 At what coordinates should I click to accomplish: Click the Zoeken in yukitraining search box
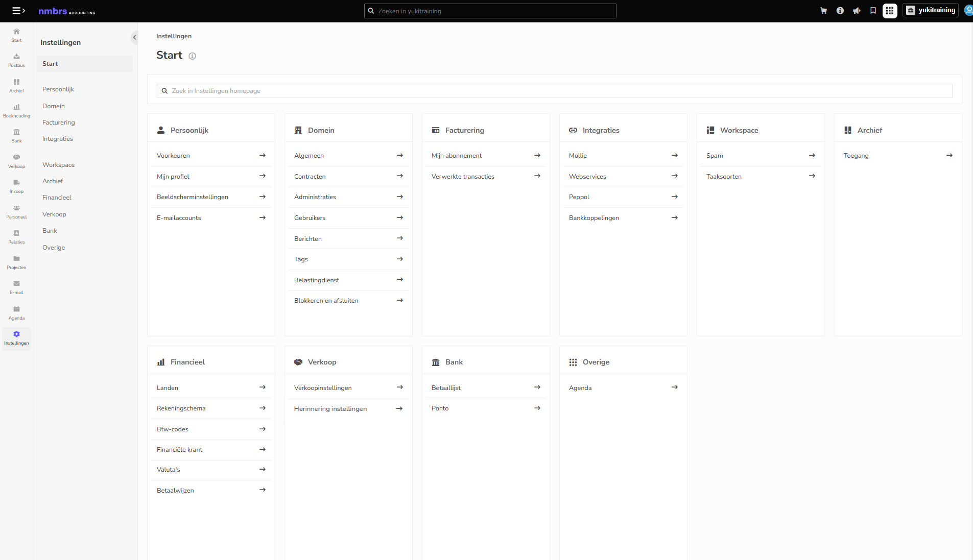(x=490, y=11)
